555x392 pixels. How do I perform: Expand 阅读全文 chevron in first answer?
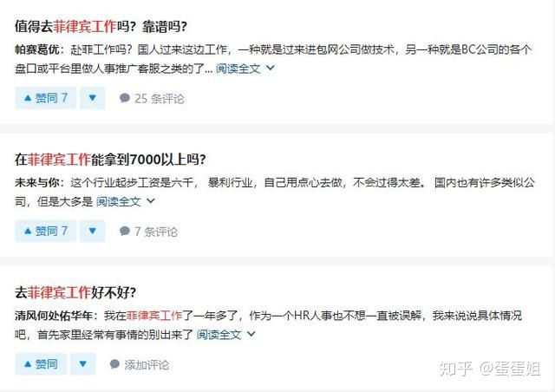pyautogui.click(x=270, y=68)
